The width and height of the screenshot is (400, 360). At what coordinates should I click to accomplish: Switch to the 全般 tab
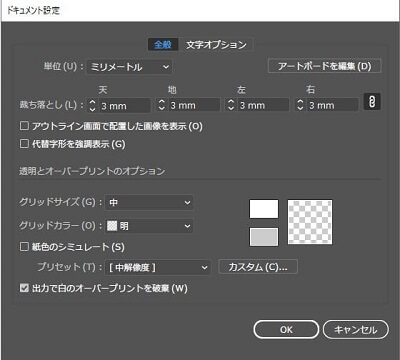coord(163,45)
